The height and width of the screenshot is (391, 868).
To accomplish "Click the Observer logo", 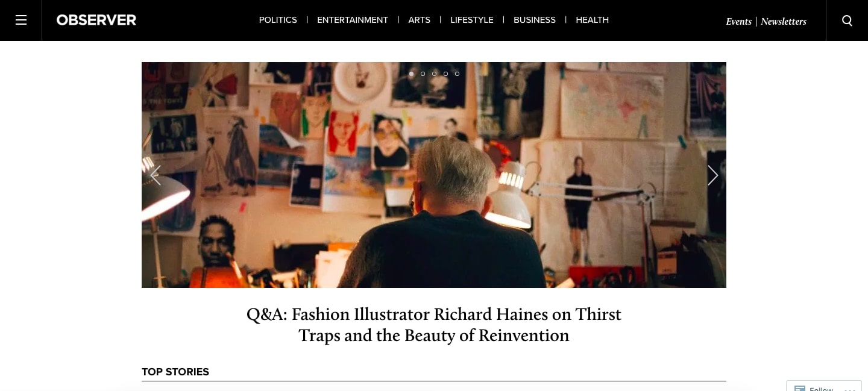I will (x=96, y=20).
